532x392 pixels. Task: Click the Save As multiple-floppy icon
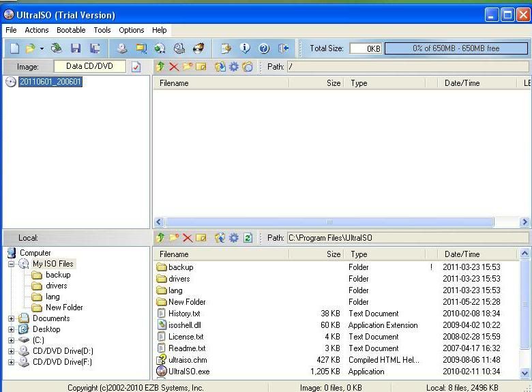coord(95,48)
